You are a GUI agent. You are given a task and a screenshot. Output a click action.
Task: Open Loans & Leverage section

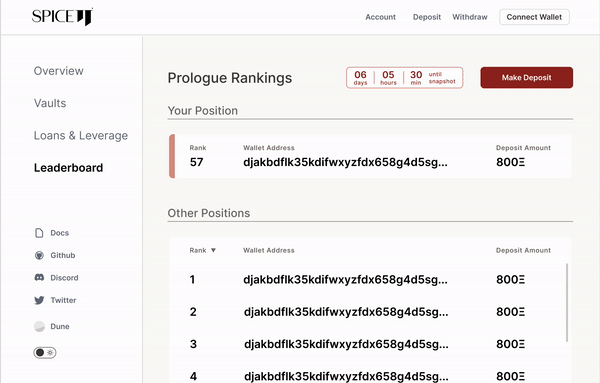click(x=81, y=135)
